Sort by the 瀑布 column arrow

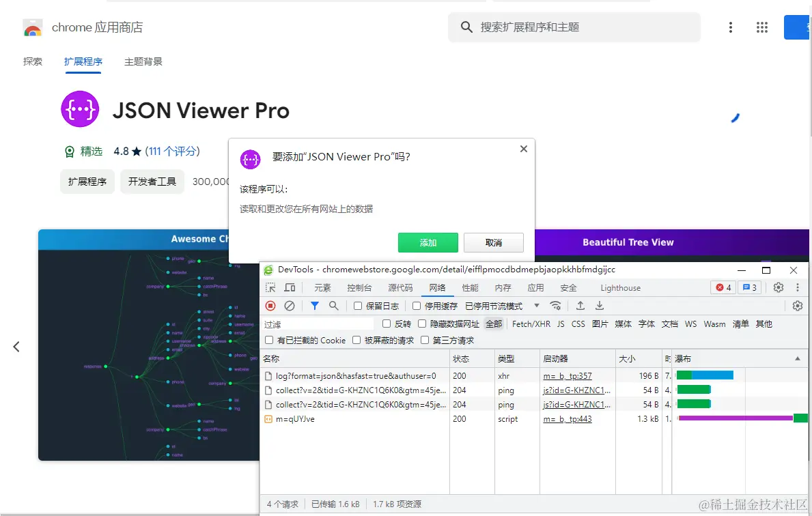coord(798,358)
